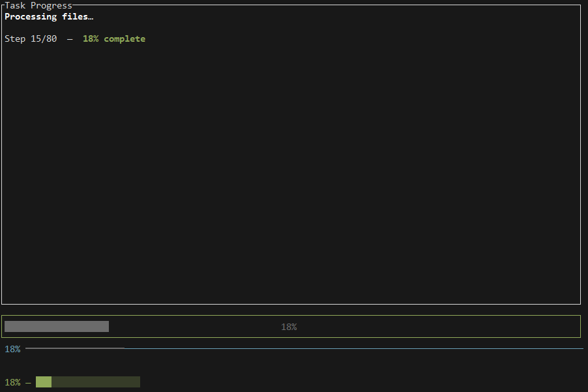The image size is (588, 392).
Task: Click the filled green segment of the bar
Action: [43, 382]
